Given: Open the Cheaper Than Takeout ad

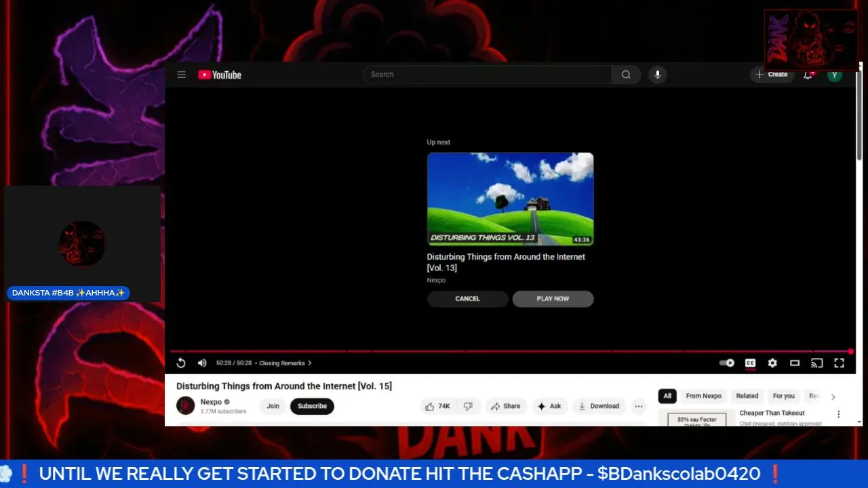Looking at the screenshot, I should pyautogui.click(x=772, y=413).
